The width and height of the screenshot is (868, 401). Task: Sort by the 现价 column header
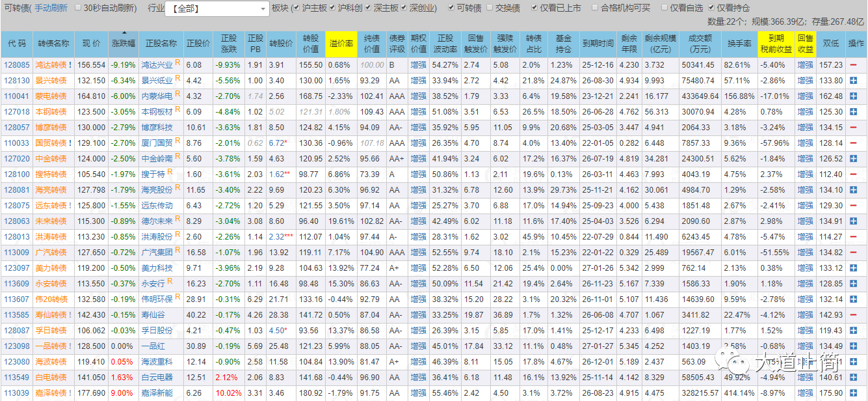coord(91,44)
